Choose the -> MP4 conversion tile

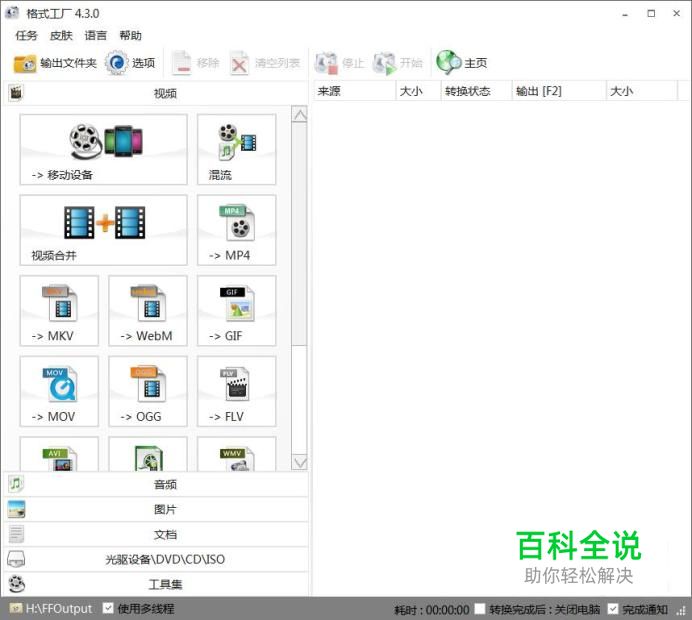point(237,230)
